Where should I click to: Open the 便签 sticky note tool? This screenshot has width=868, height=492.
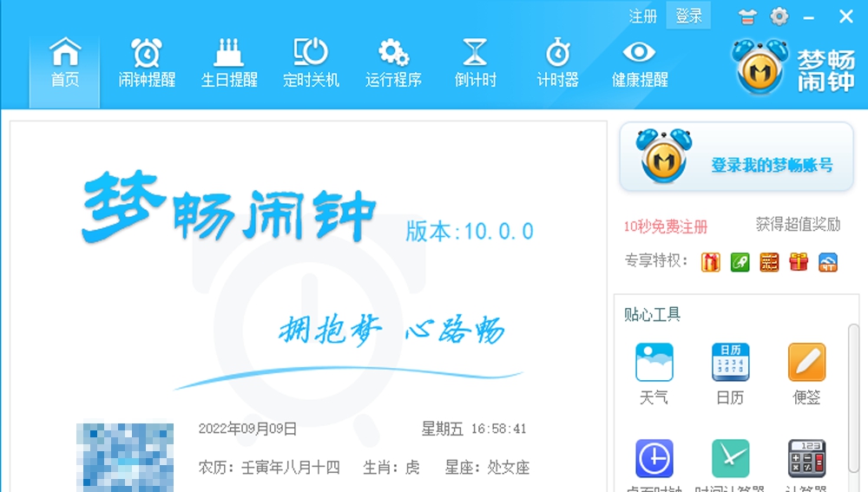tap(806, 374)
